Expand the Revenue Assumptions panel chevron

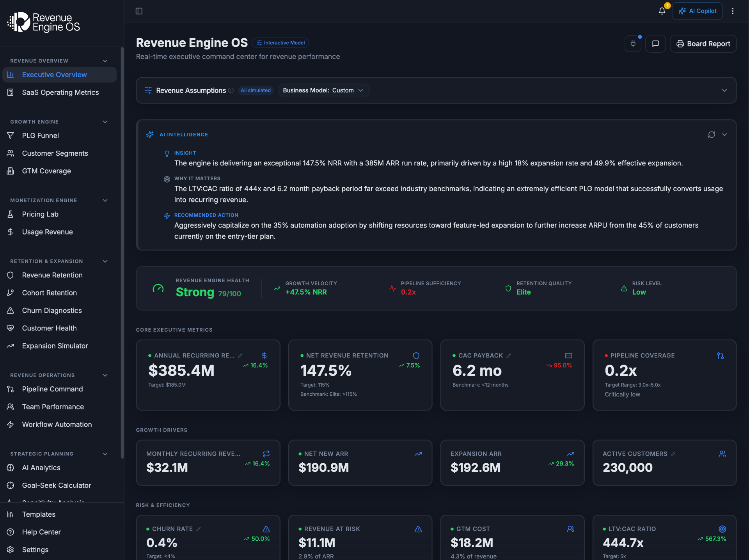(724, 91)
